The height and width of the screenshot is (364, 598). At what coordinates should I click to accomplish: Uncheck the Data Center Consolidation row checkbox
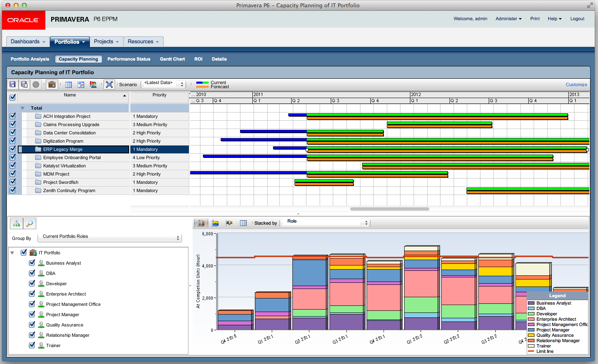pyautogui.click(x=12, y=132)
